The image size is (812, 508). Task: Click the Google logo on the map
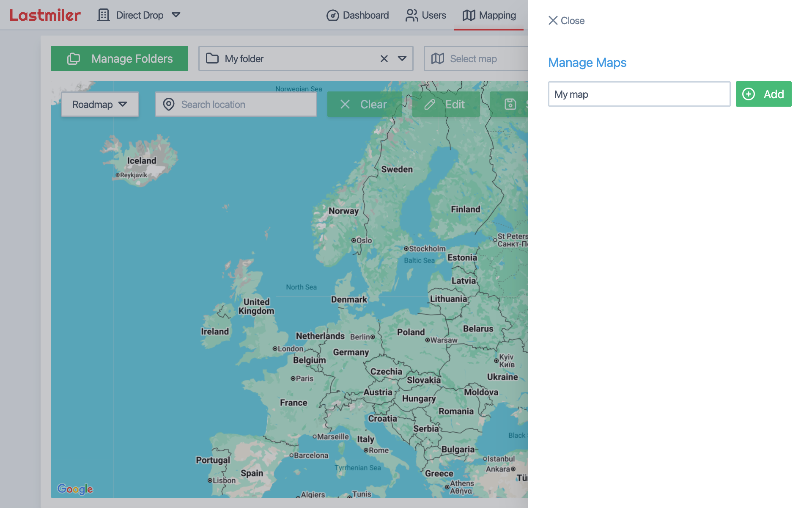[75, 489]
